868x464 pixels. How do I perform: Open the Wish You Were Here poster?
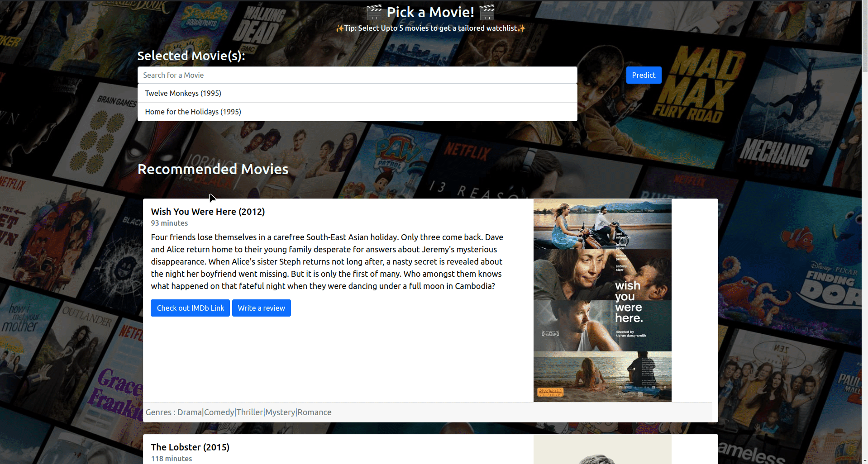click(x=602, y=300)
